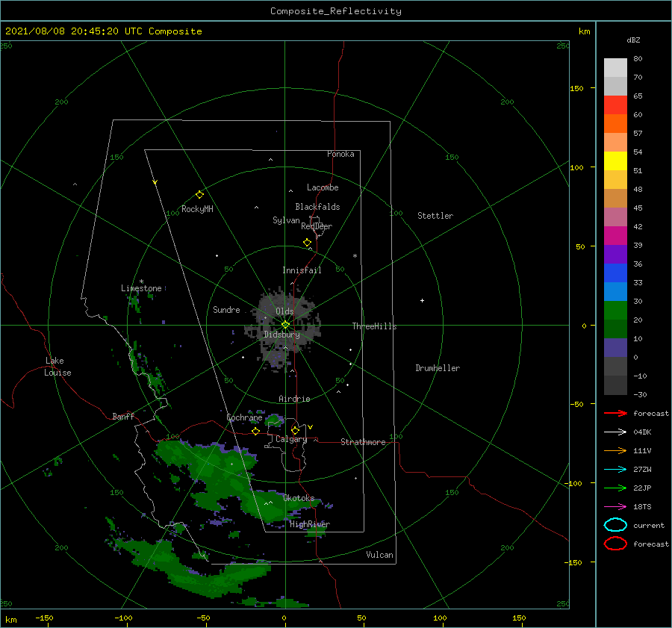
Task: Click the Composite_Reflectivity title
Action: pyautogui.click(x=335, y=11)
